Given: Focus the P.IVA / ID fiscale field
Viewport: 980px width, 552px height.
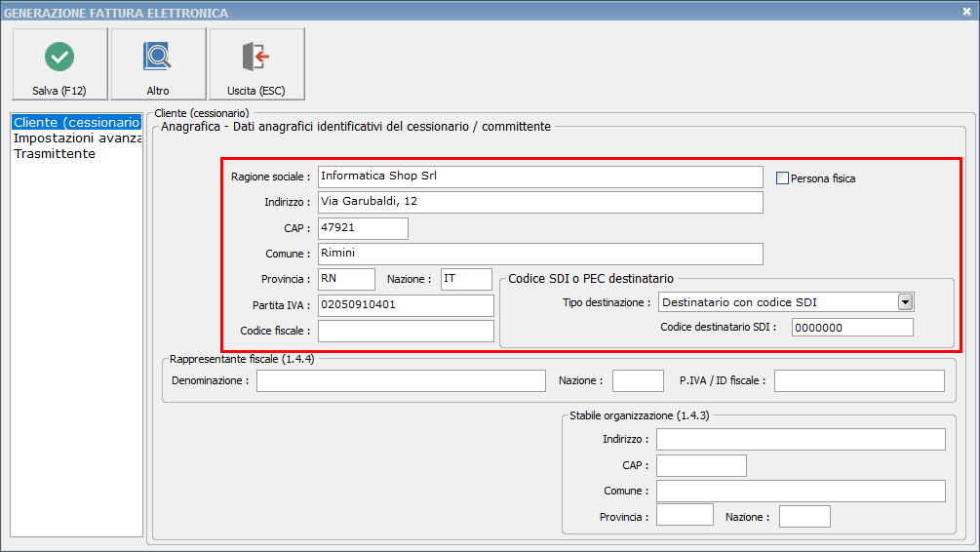Looking at the screenshot, I should [x=859, y=380].
